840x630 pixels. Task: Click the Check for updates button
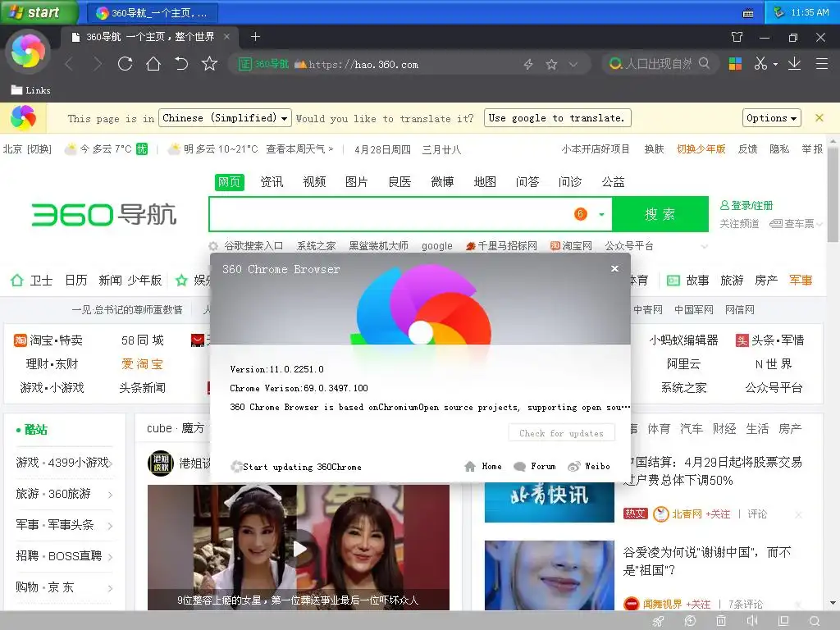[561, 433]
